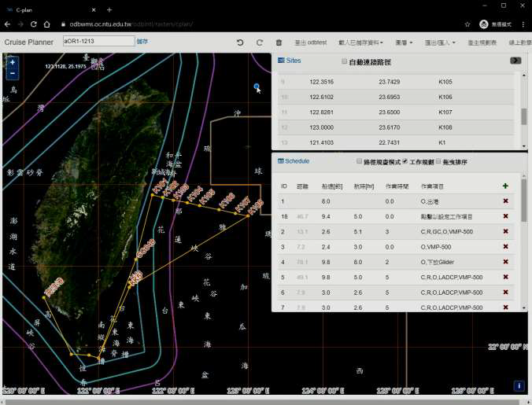Viewport: 532px width, 405px height.
Task: Uncheck 工作規劃 checkbox
Action: pos(405,161)
